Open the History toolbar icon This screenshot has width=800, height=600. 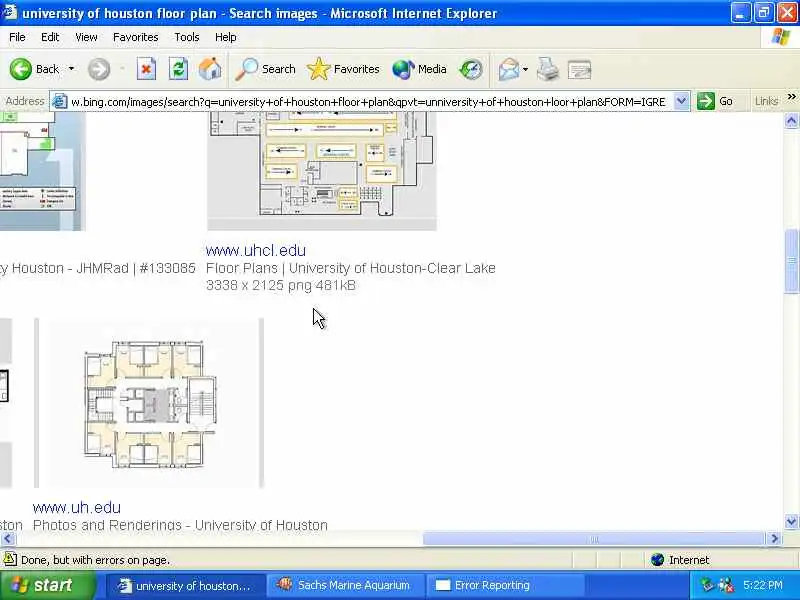click(x=470, y=69)
